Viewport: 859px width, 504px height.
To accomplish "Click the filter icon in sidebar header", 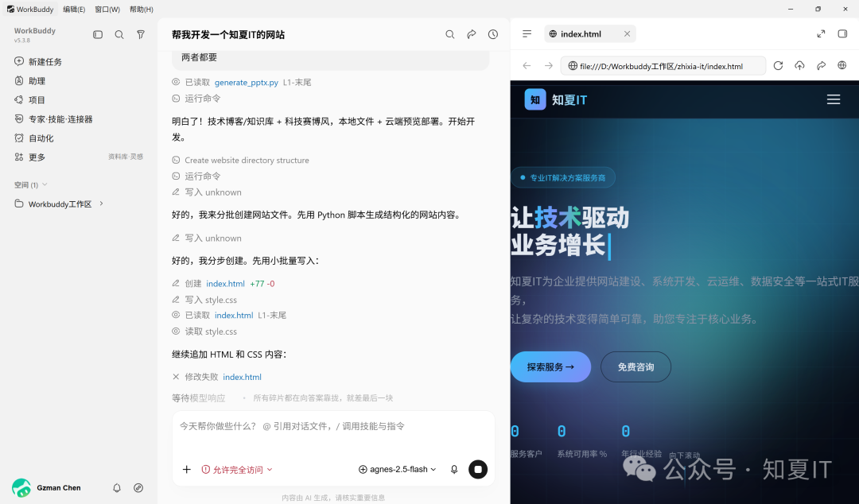I will coord(141,34).
